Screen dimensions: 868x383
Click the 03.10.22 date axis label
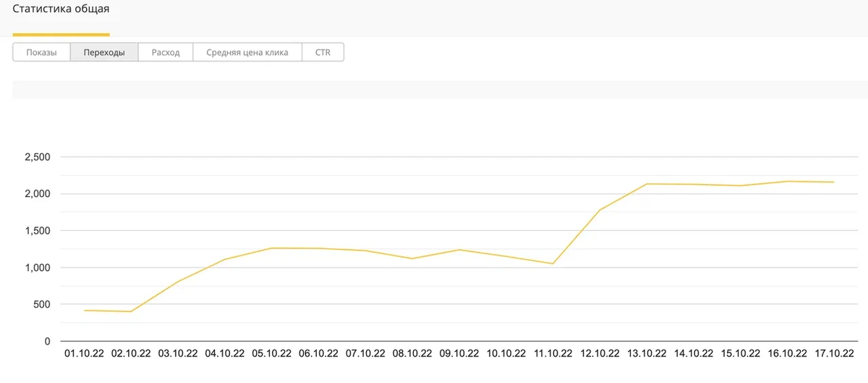point(178,354)
